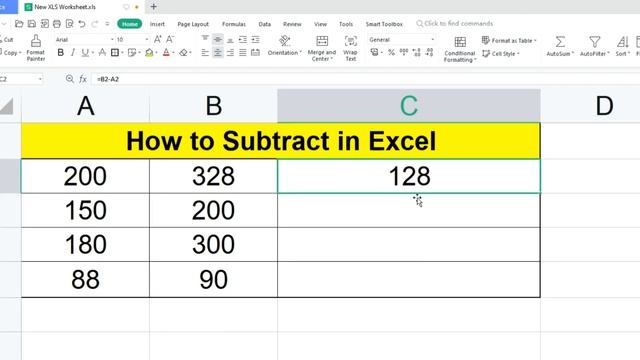Apply the thousands separator style
The height and width of the screenshot is (360, 640).
404,52
